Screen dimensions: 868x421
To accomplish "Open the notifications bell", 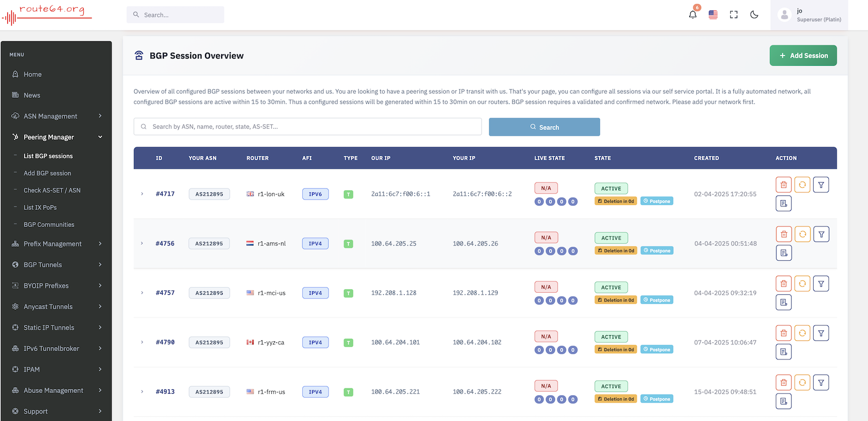I will [693, 14].
